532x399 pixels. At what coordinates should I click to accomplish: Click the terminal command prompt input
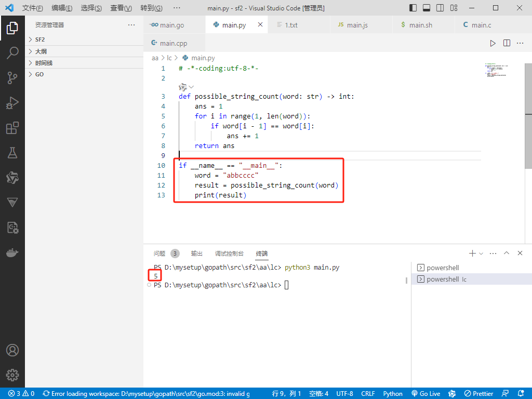coord(286,285)
